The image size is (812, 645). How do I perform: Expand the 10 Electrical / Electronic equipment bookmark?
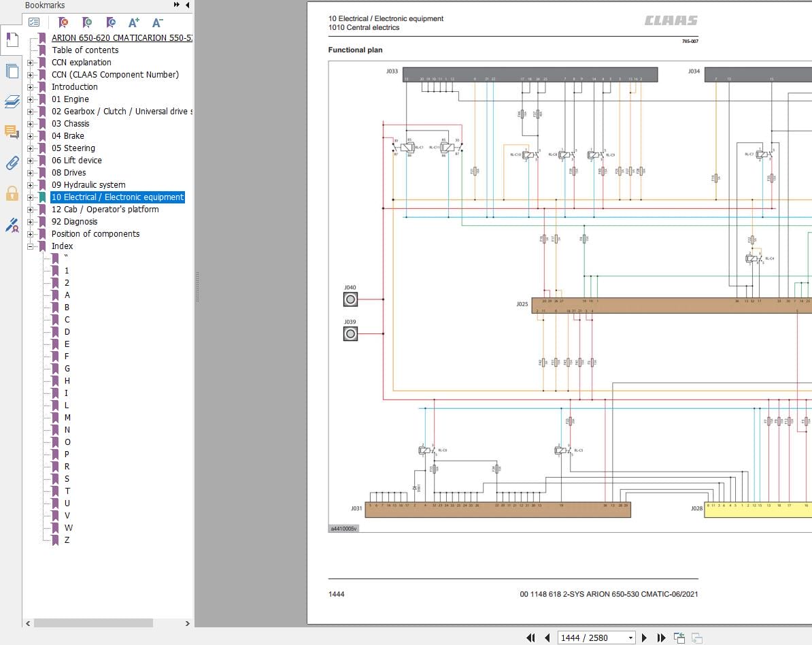pos(30,197)
